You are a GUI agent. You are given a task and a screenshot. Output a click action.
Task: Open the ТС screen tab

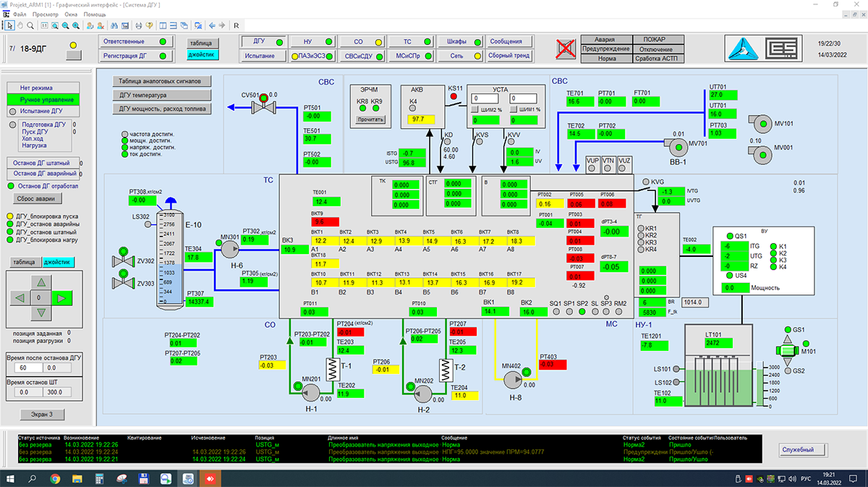pos(412,41)
